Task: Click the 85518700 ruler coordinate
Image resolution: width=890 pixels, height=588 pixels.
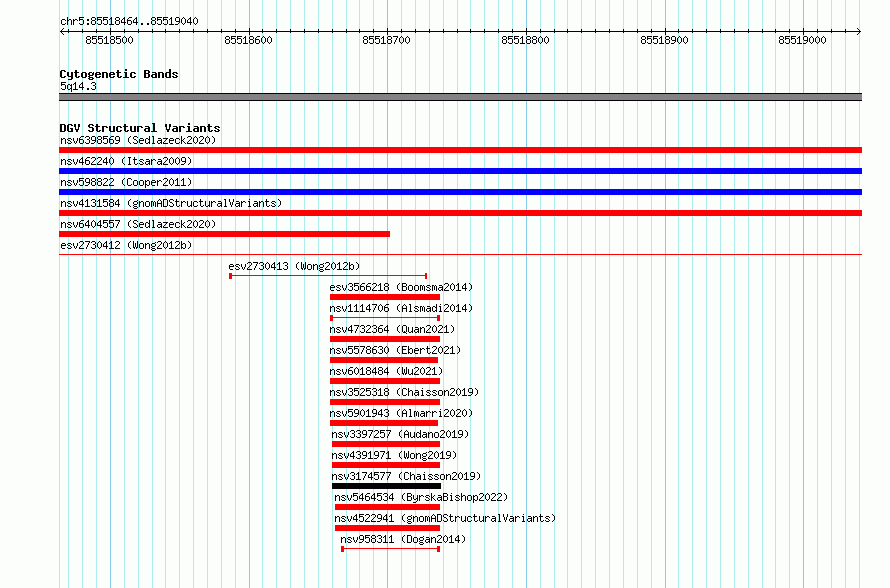Action: point(386,40)
